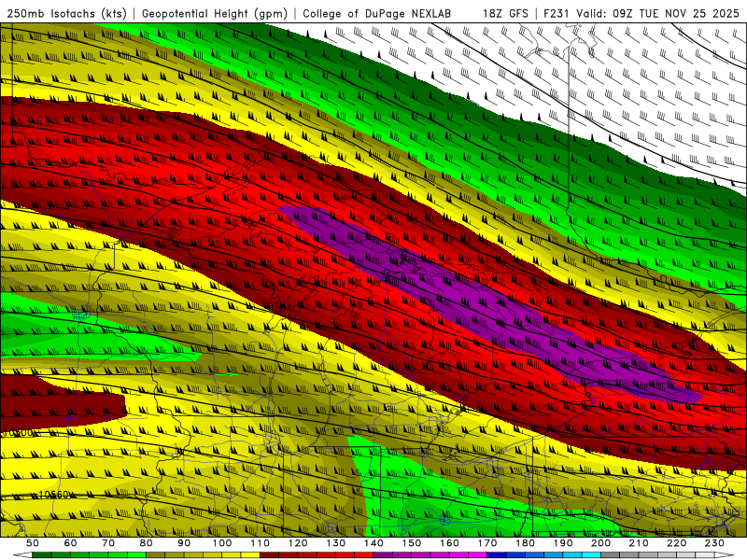Click the 220 value on the color scale
Screen dimensions: 747x560
click(x=676, y=543)
